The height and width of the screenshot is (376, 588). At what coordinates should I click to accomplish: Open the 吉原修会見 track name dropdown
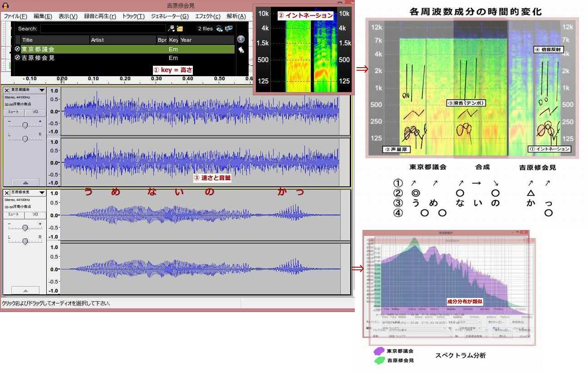click(28, 193)
